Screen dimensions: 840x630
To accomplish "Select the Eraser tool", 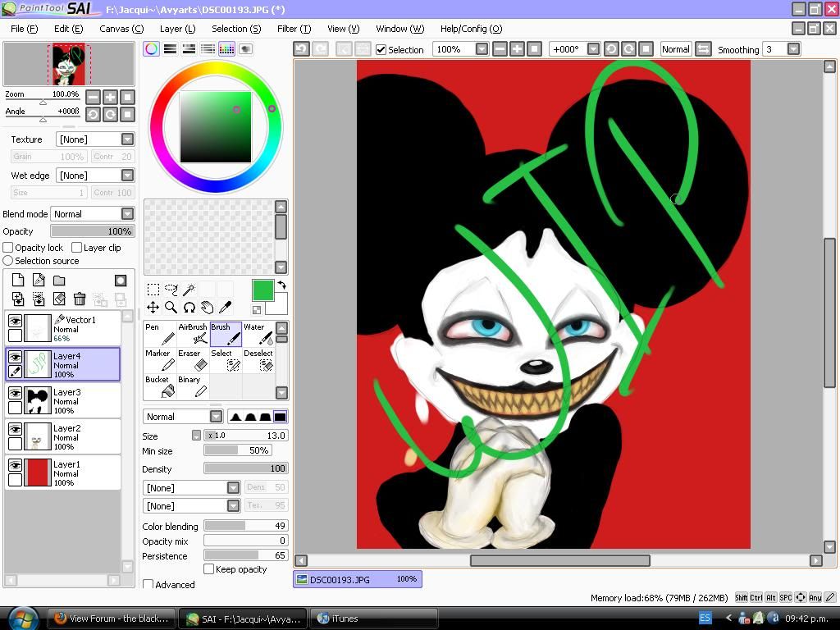I will pos(193,360).
